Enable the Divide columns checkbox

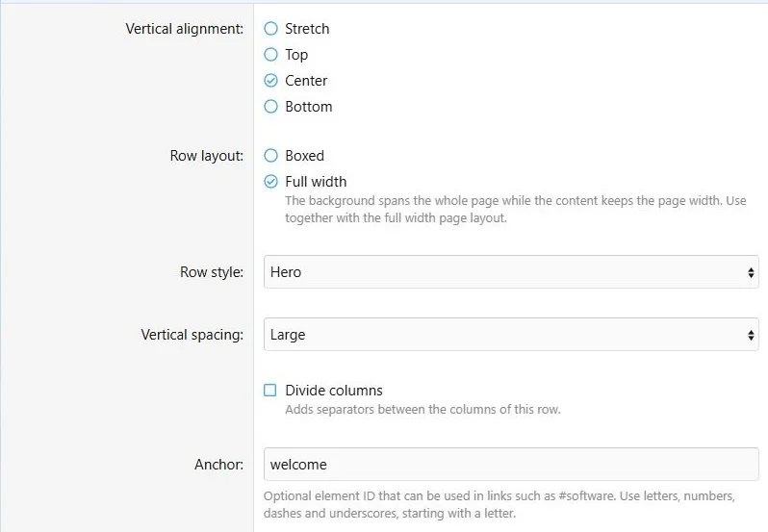[x=269, y=390]
